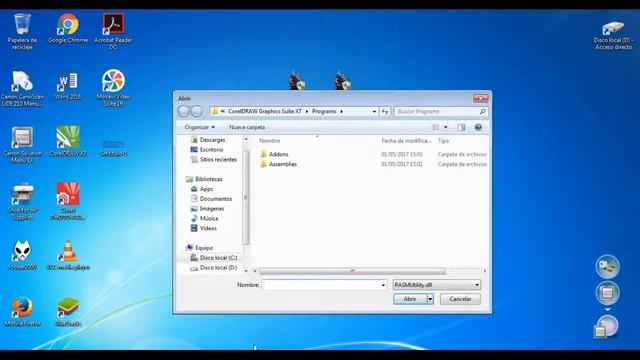Click Nueva carpeta in the toolbar
This screenshot has width=640, height=360.
[247, 127]
